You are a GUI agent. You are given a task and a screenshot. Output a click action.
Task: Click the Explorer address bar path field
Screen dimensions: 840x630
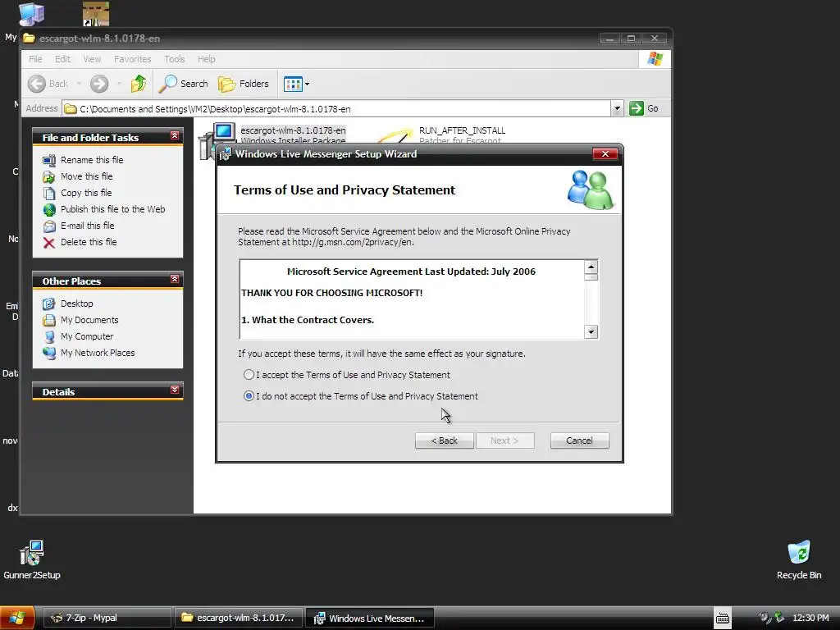337,109
